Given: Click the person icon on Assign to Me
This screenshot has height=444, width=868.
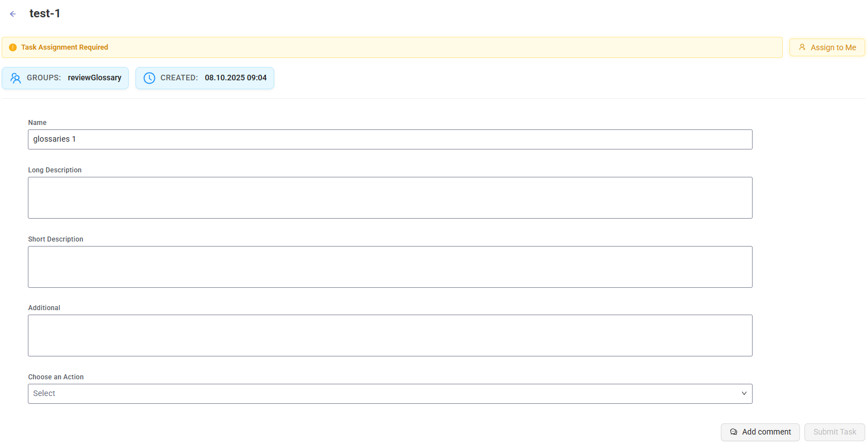Looking at the screenshot, I should click(802, 47).
